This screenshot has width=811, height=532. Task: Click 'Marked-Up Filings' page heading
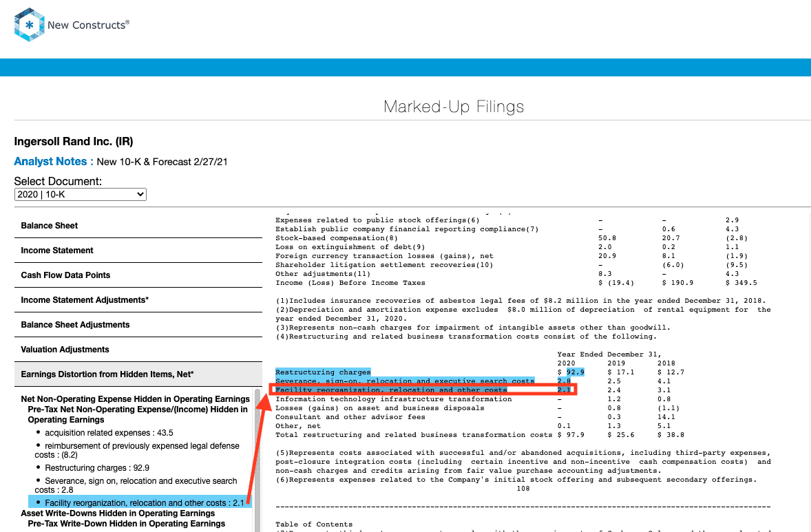(x=454, y=107)
